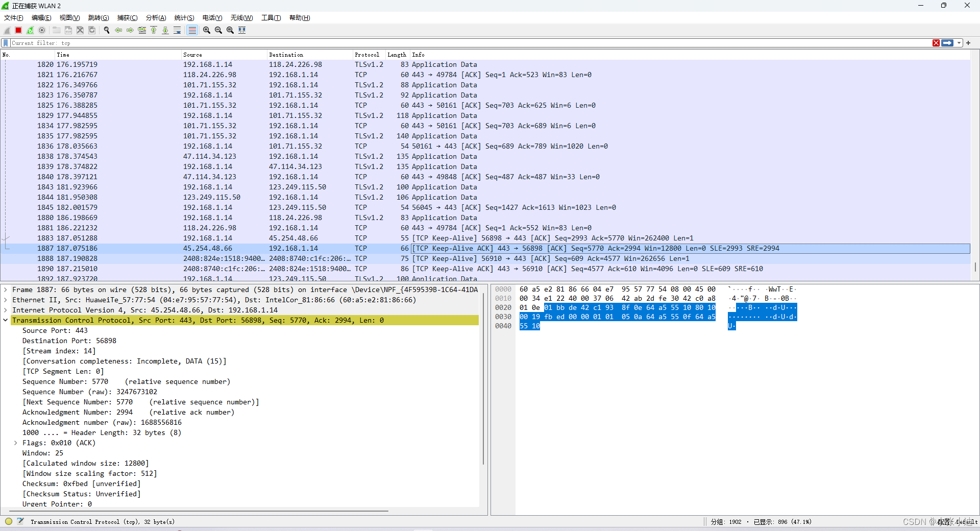Viewport: 980px width, 531px height.
Task: Open expert information status bar circle
Action: (x=9, y=521)
